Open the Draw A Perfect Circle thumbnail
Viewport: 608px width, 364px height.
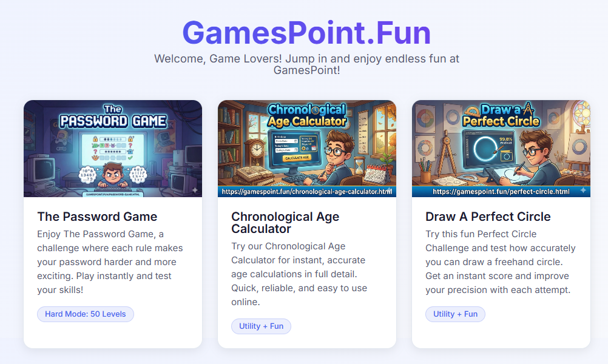(x=501, y=146)
